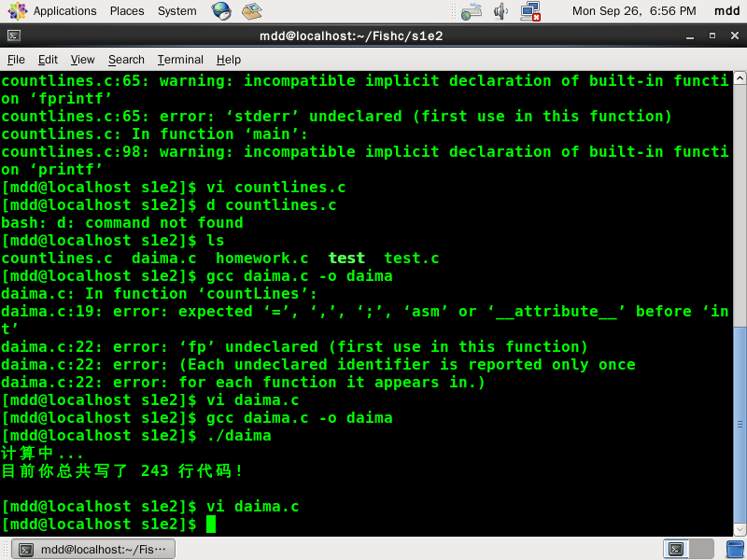Click the network disconnected icon

[x=530, y=11]
